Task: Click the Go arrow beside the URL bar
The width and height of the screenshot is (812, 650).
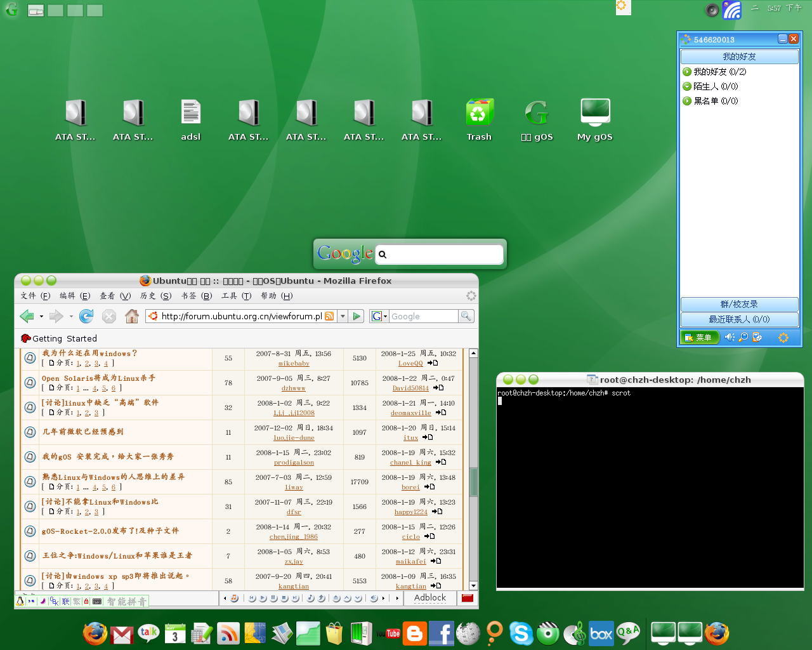Action: (357, 316)
